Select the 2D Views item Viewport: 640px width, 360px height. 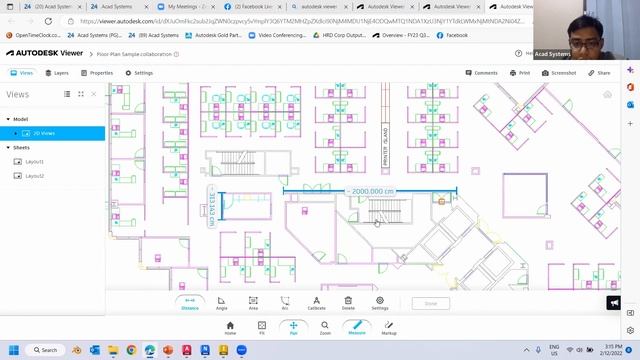pos(52,133)
